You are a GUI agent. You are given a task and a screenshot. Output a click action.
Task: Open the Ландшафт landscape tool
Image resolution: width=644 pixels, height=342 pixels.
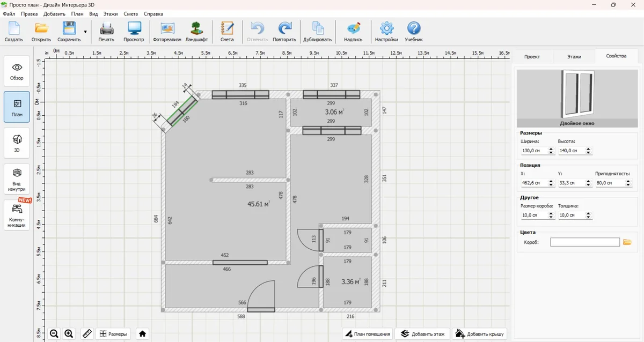196,32
